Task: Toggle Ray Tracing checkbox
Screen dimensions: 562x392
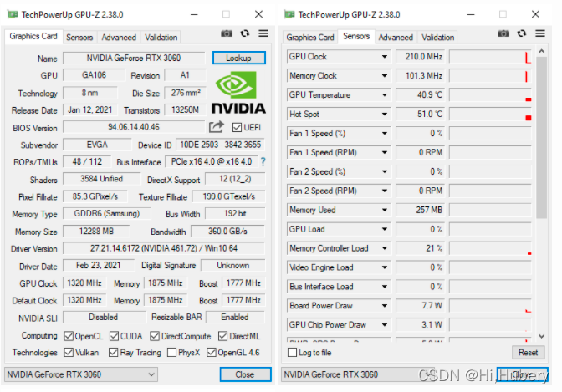Action: click(x=113, y=353)
